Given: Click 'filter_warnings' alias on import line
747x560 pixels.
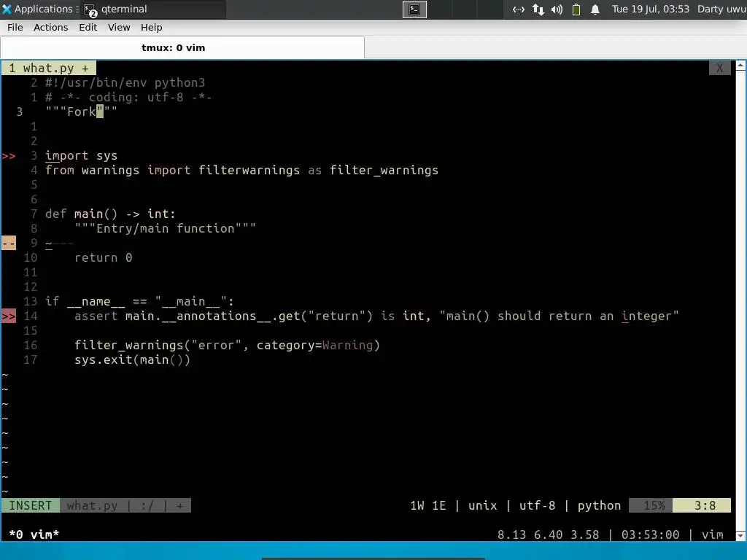Looking at the screenshot, I should pyautogui.click(x=384, y=170).
